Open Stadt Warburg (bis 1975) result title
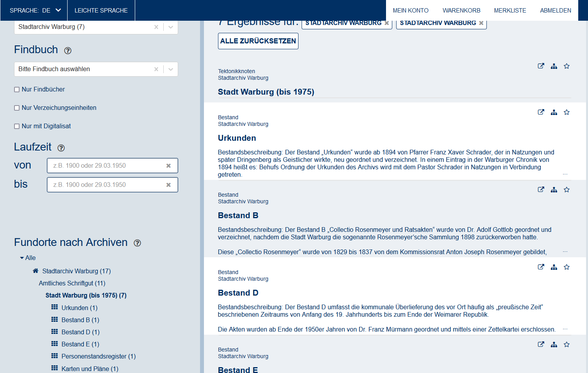Screen dimensions: 588x373 point(266,92)
